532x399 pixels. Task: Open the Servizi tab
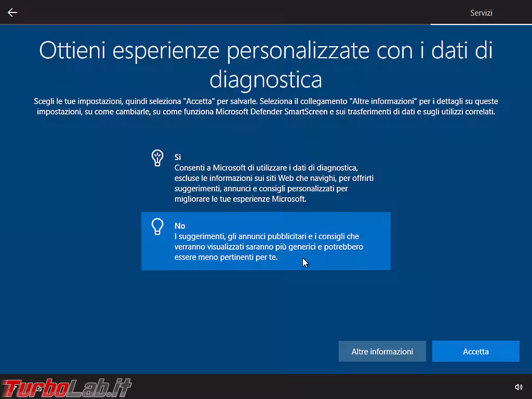click(481, 13)
